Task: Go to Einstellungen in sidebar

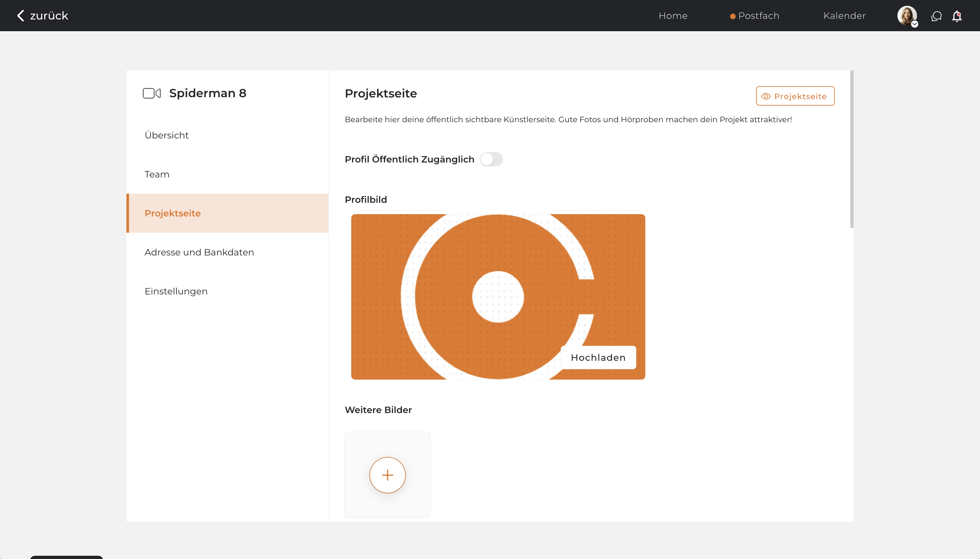Action: click(176, 292)
